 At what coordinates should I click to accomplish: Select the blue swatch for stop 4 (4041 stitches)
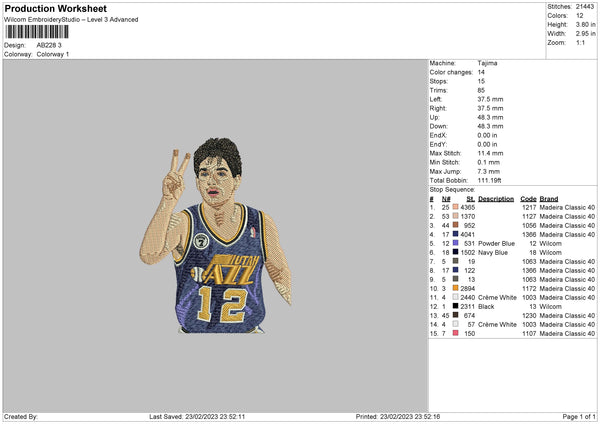(x=455, y=234)
